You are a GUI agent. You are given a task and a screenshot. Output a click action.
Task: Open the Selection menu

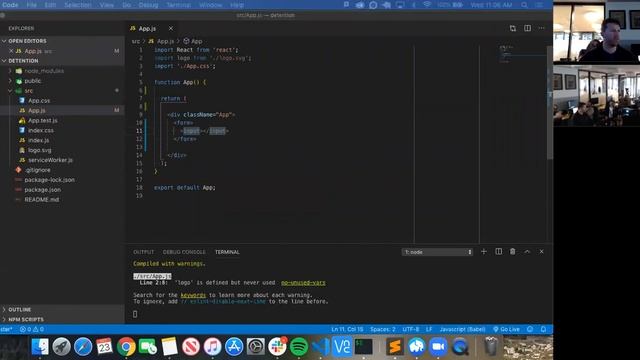pos(78,5)
